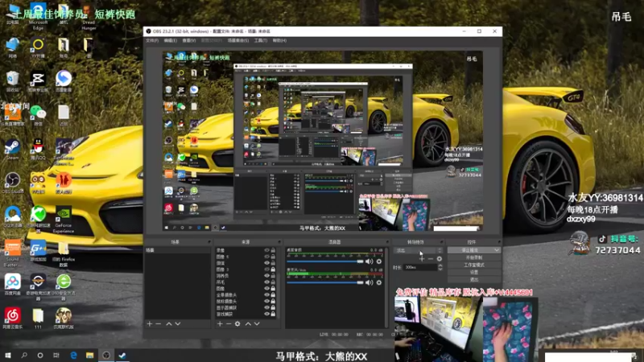
Task: Open the 桌面音频 mixer gear settings
Action: tap(378, 261)
